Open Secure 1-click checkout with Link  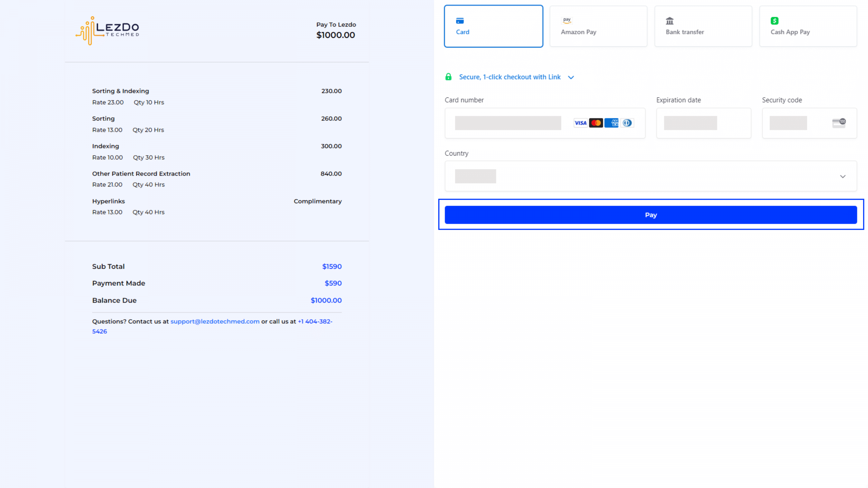[510, 77]
